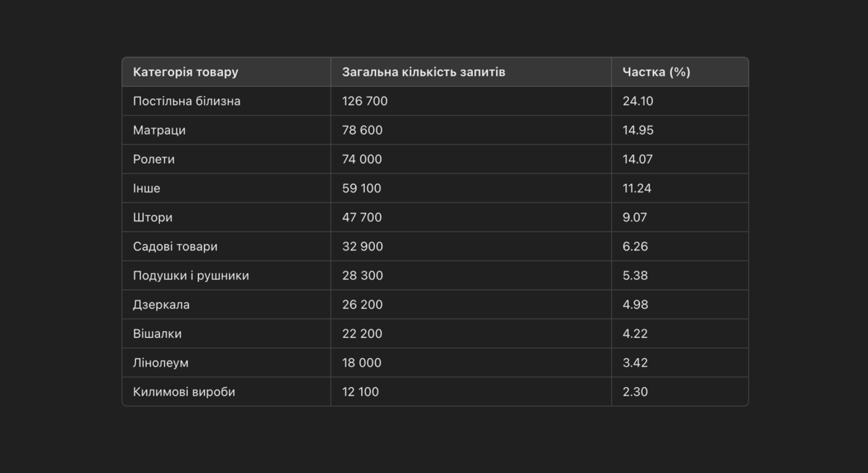This screenshot has height=473, width=868.
Task: Click the '78 600' value
Action: pos(362,130)
